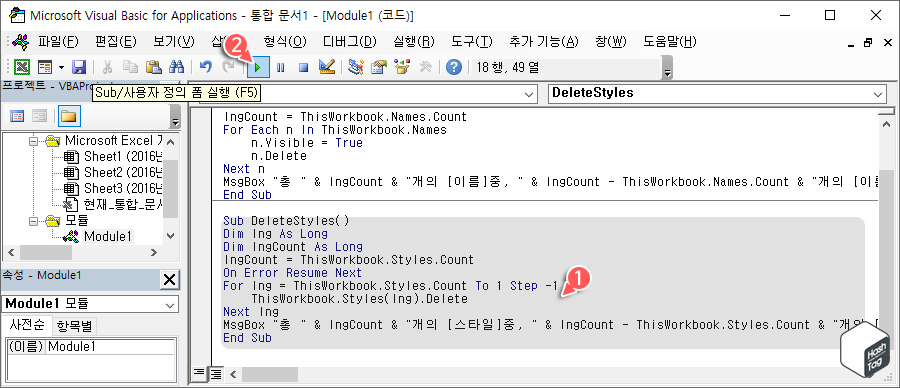Open the 창(W) menu
900x388 pixels.
611,41
